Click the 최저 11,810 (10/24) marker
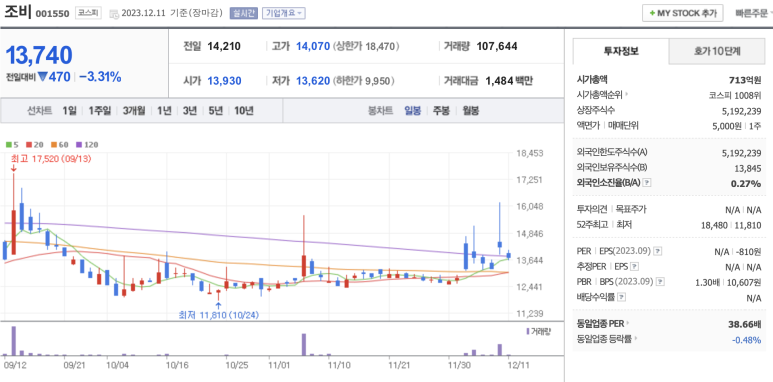The image size is (773, 382). coord(219,315)
